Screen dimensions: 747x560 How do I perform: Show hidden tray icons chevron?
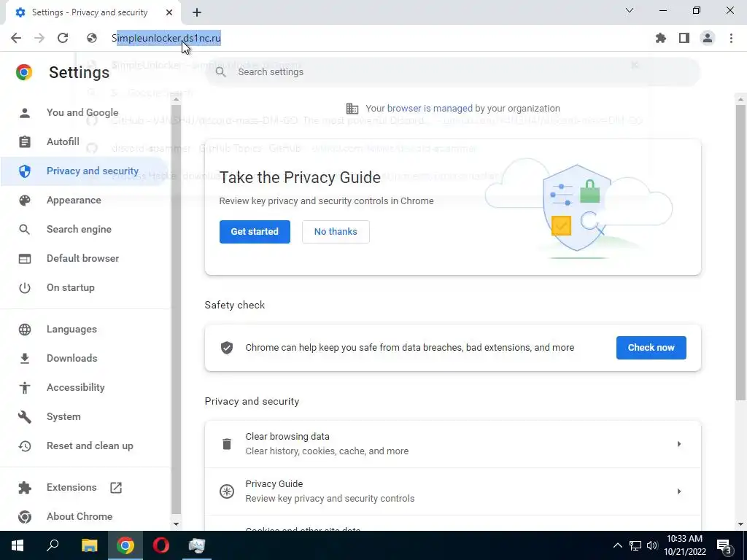click(x=617, y=545)
